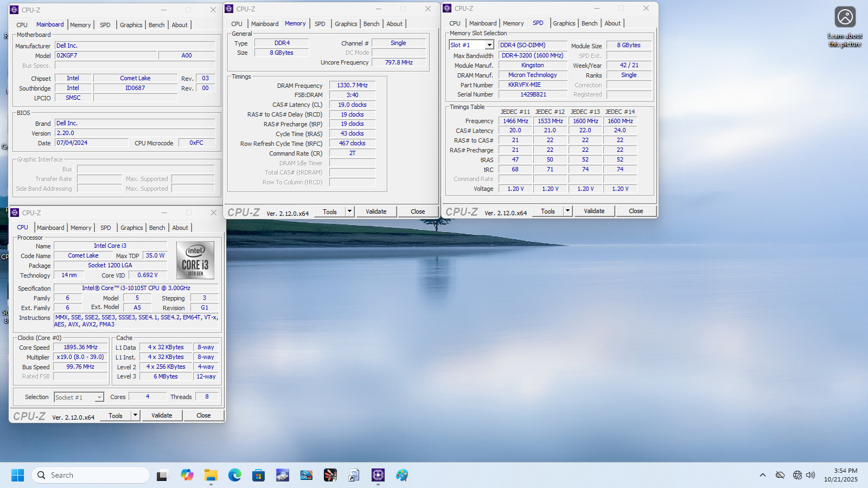
Task: Click the motherboard Model field 02KGF7
Action: pos(106,55)
